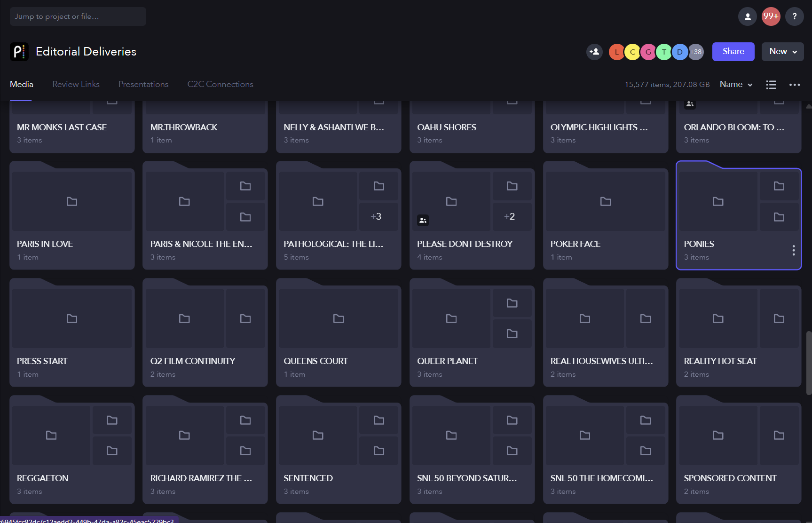Switch to the Media tab

[21, 85]
